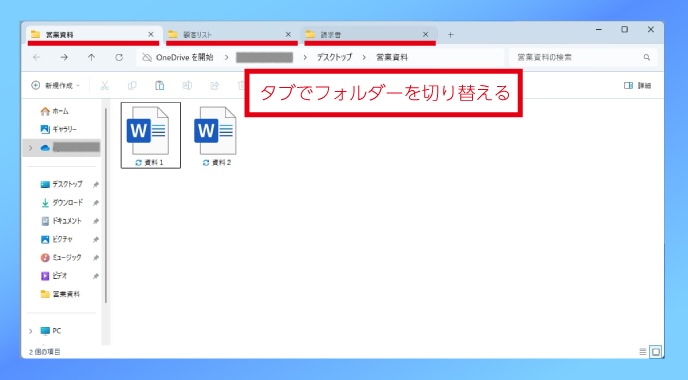
Task: Click the pin icon beside ドキュメント
Action: point(96,221)
